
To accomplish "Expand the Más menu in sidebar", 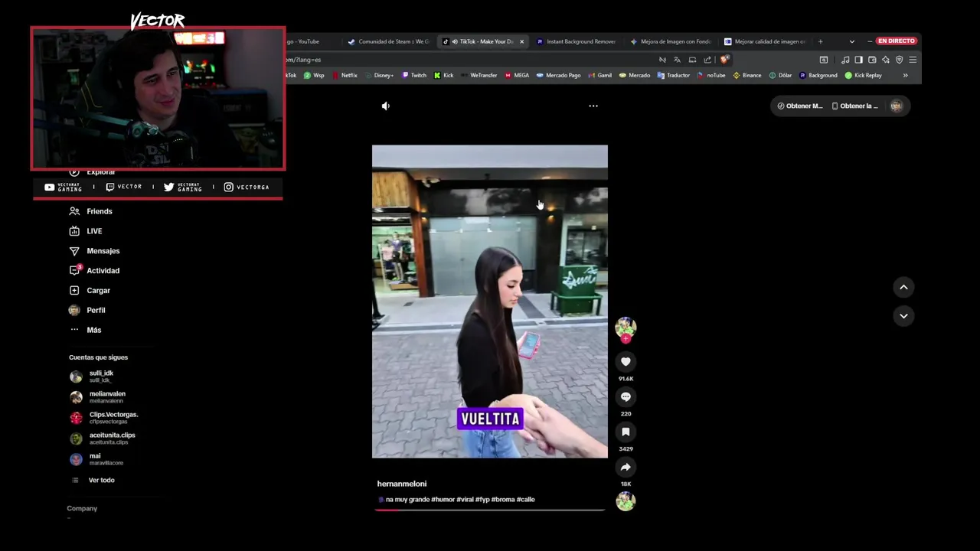I will pyautogui.click(x=85, y=330).
